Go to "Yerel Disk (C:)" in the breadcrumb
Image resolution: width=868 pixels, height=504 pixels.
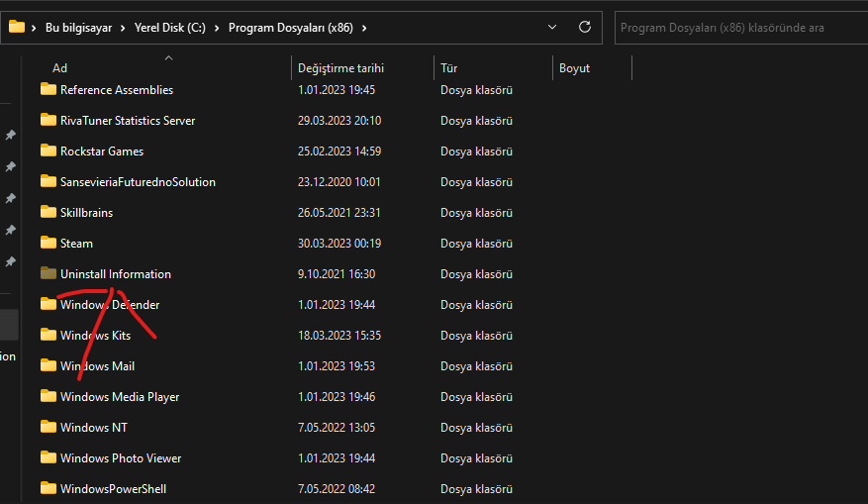click(172, 28)
